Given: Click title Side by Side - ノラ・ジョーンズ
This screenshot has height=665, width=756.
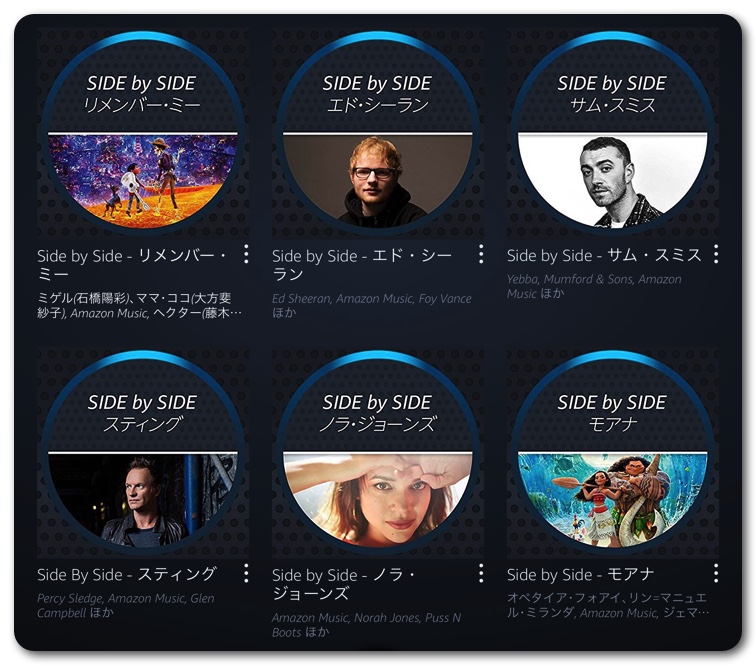Looking at the screenshot, I should coord(343,584).
